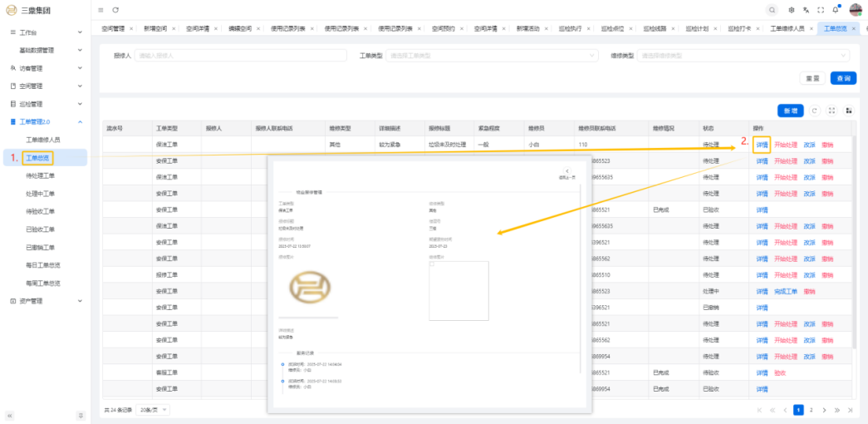Viewport: 868px width, 424px height.
Task: Click the language translate icon
Action: [806, 9]
